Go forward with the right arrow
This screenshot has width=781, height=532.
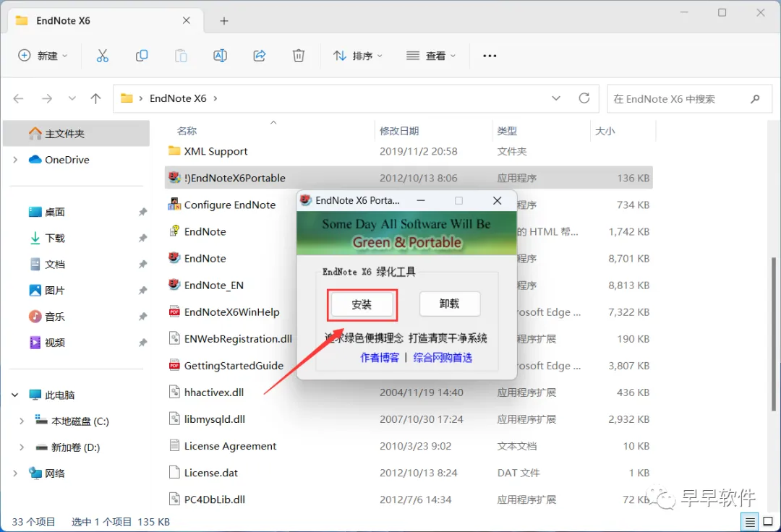pyautogui.click(x=47, y=98)
